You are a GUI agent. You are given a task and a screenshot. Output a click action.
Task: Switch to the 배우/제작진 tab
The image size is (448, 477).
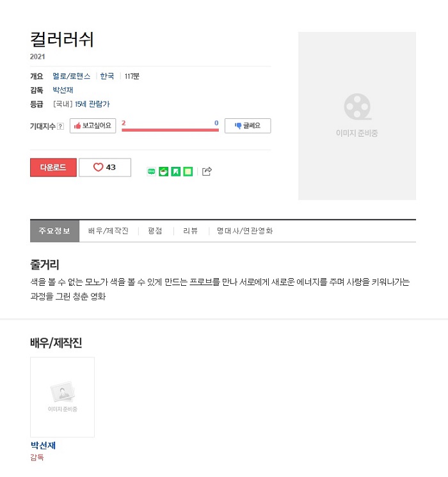pyautogui.click(x=108, y=231)
